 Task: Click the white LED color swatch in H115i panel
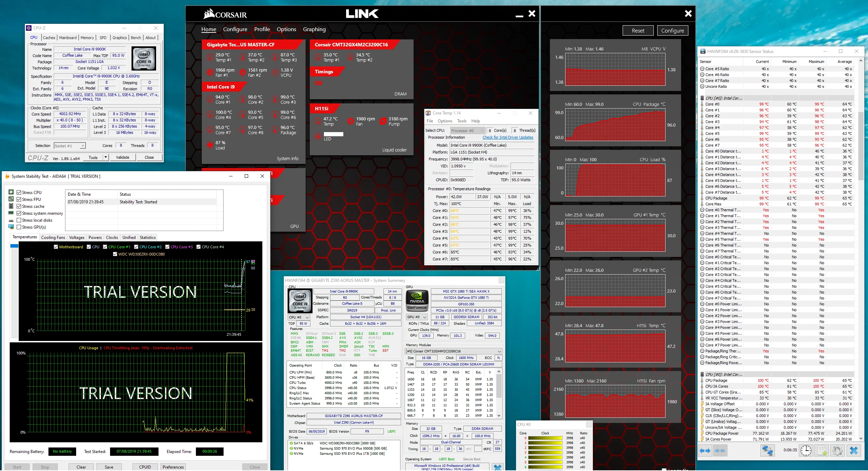(334, 134)
